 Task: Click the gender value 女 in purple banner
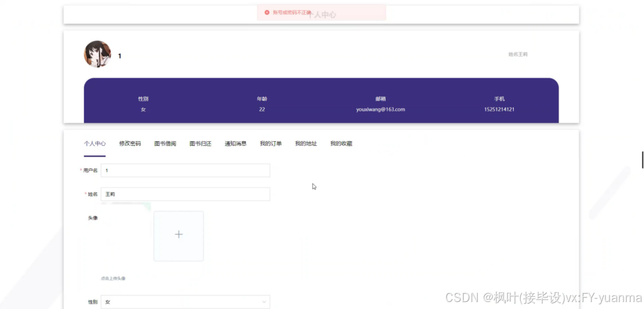(143, 110)
